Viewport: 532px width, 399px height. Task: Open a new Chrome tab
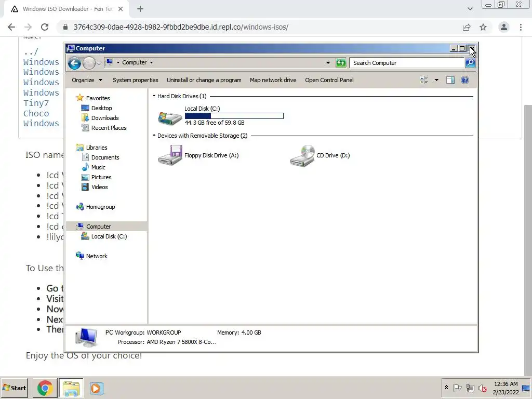(140, 9)
